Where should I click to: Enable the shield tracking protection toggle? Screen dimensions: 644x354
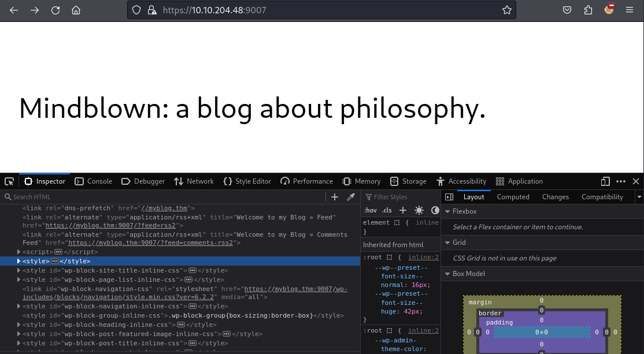point(136,9)
